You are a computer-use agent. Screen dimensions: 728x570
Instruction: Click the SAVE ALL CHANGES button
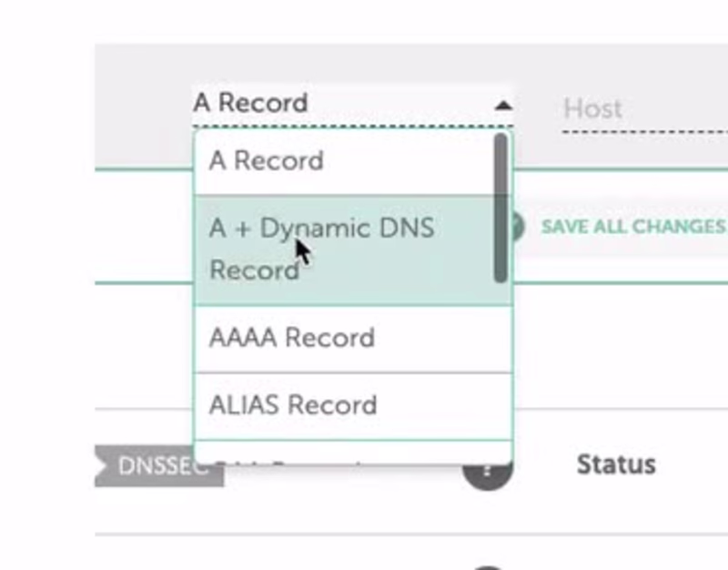(633, 227)
